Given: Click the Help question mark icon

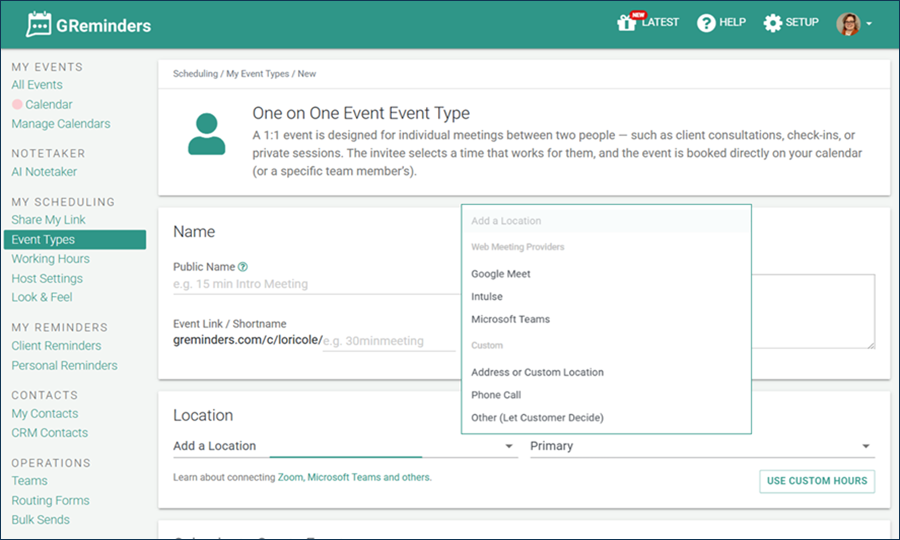Looking at the screenshot, I should tap(706, 23).
